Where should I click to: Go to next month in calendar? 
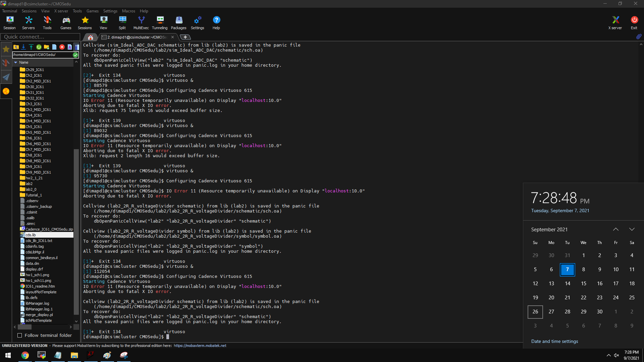(632, 229)
